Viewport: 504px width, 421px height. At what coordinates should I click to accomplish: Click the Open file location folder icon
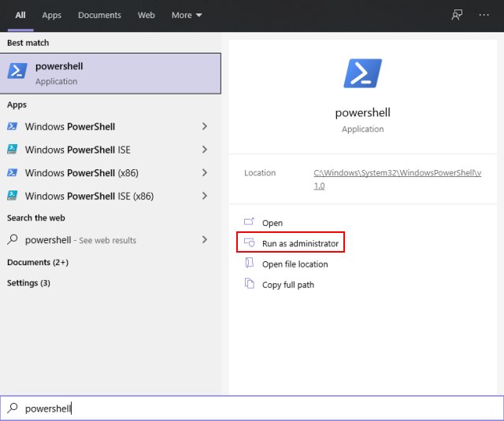tap(250, 263)
